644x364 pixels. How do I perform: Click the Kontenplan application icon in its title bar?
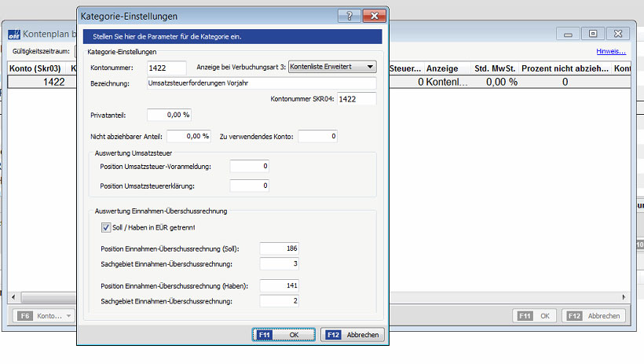14,34
